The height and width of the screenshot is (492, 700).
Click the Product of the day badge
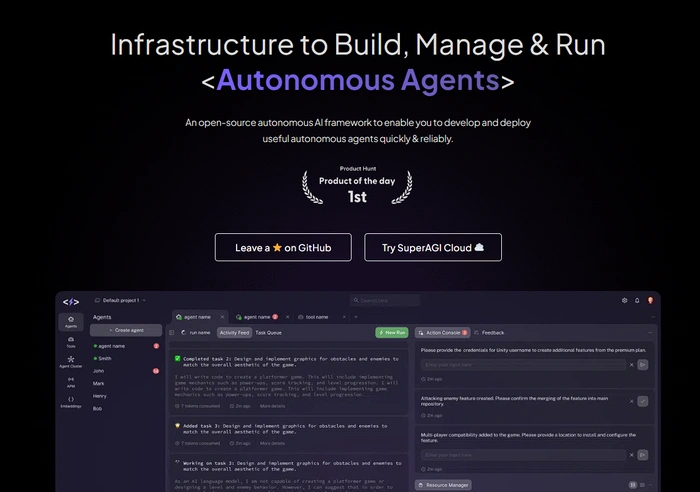tap(357, 186)
